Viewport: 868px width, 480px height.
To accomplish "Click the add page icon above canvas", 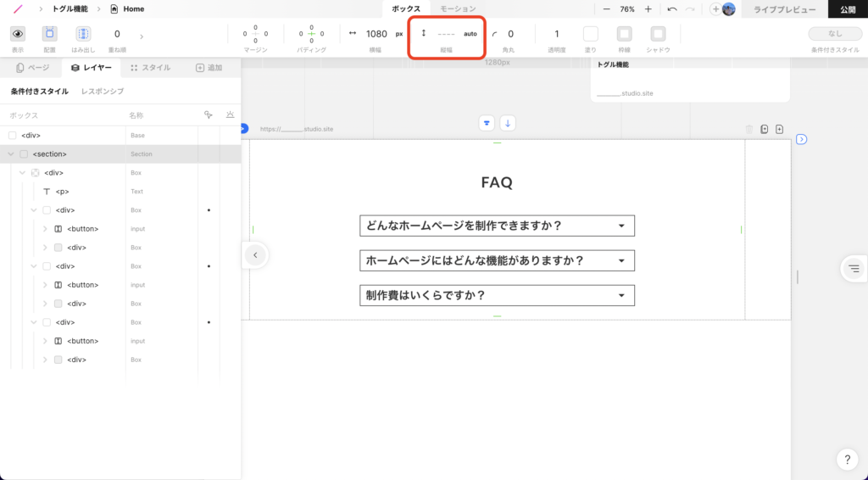I will click(x=780, y=129).
